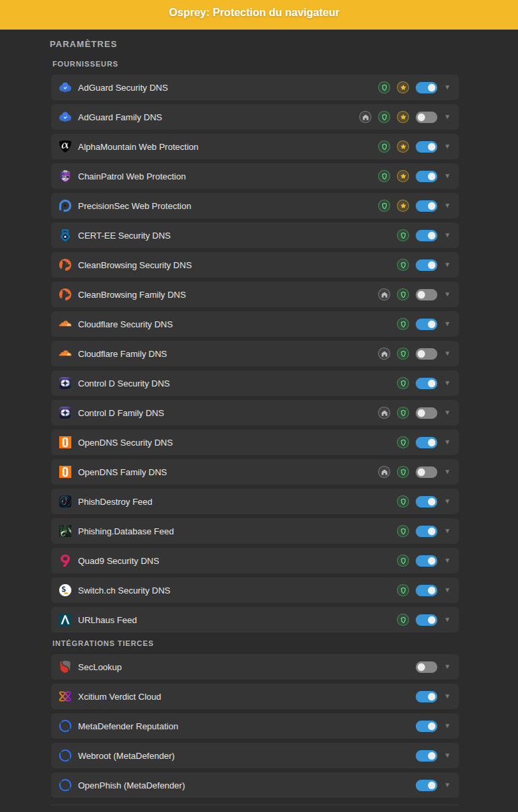Click the Phishing.Database Feed logo icon
518x812 pixels.
[x=65, y=531]
